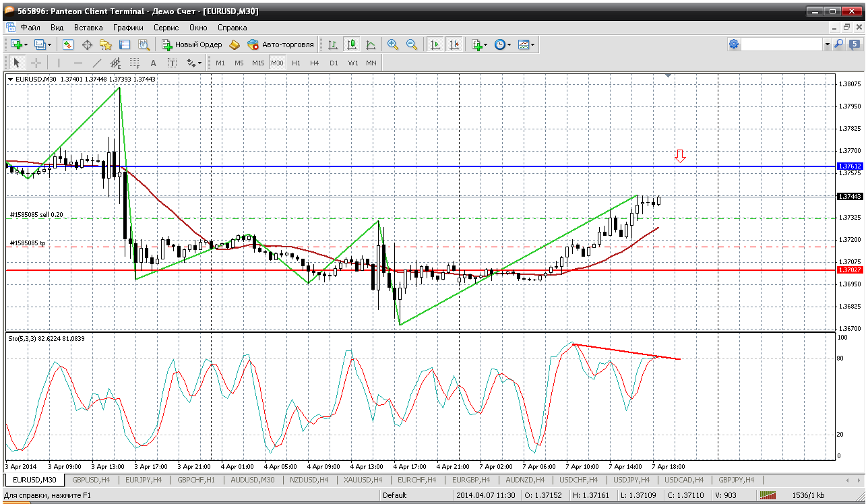Switch timeframe to W1
Image resolution: width=868 pixels, height=504 pixels.
point(352,63)
